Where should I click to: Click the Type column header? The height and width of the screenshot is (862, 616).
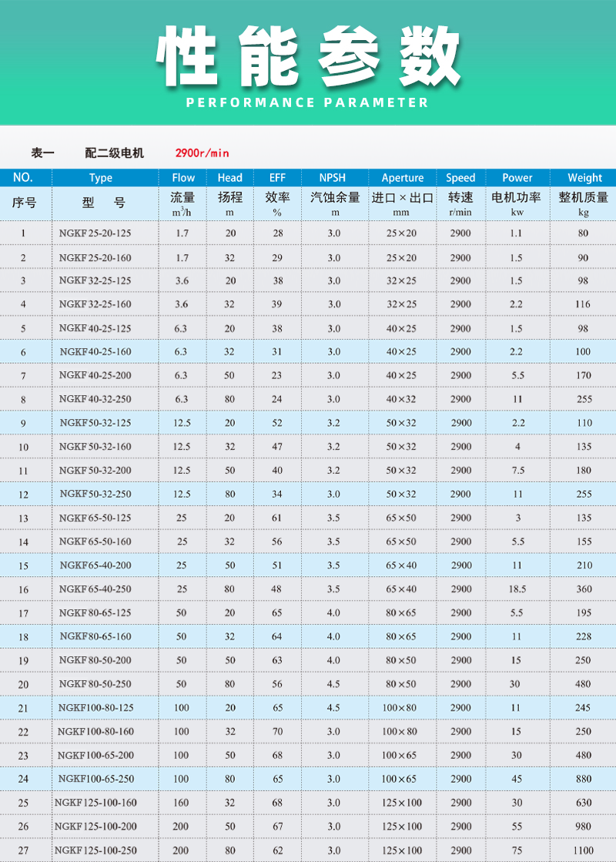pyautogui.click(x=101, y=178)
